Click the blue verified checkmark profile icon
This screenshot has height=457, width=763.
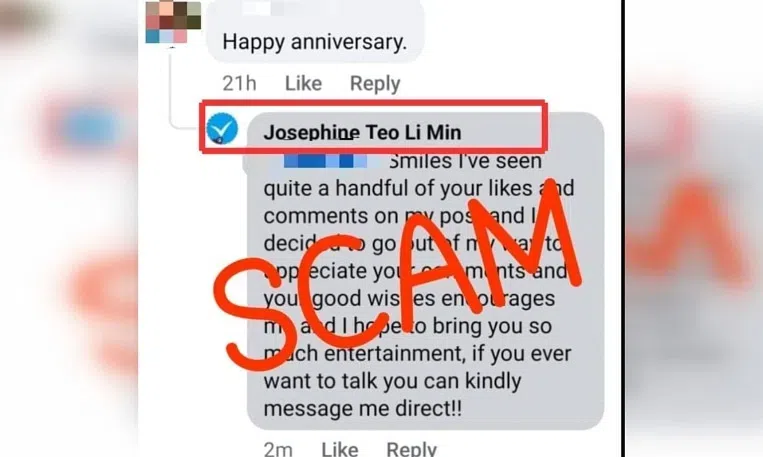219,129
